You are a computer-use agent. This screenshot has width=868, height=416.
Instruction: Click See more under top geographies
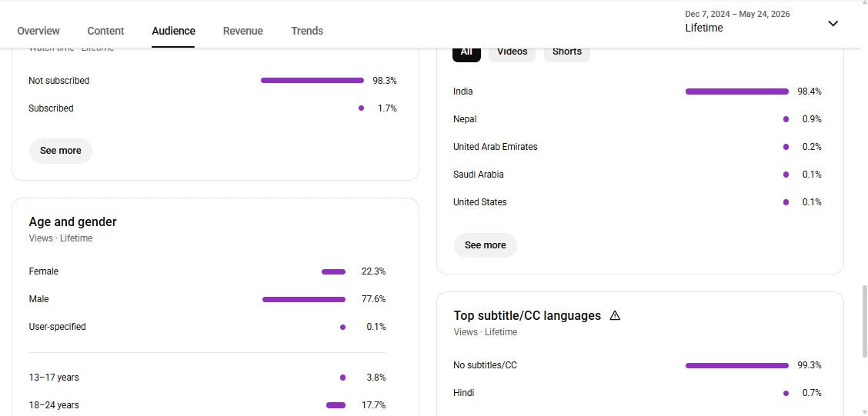tap(485, 245)
